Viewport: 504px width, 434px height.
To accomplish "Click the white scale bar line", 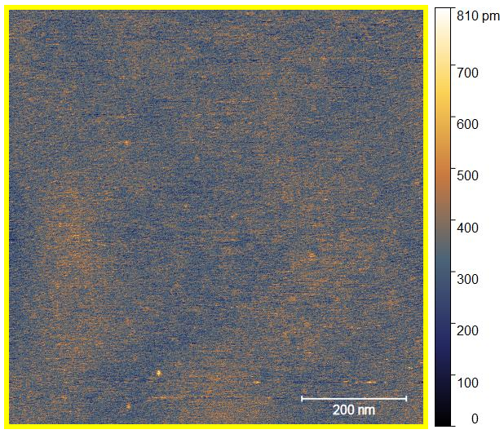I will tap(354, 399).
